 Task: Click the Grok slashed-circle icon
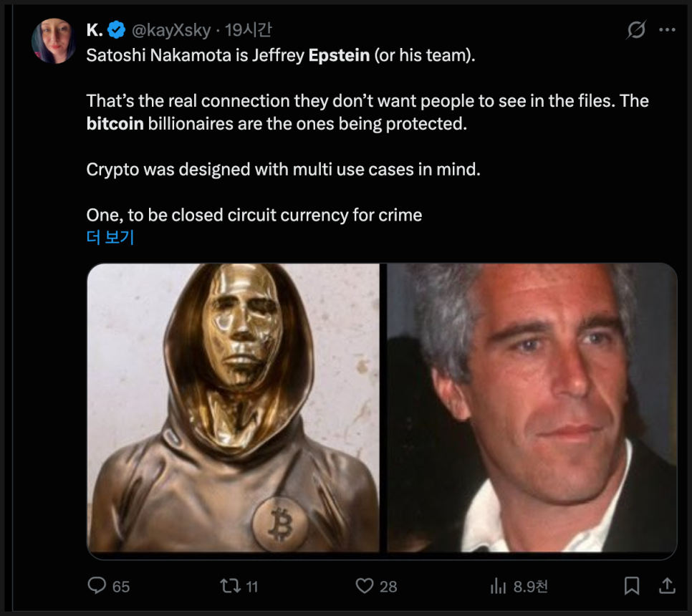(x=635, y=30)
